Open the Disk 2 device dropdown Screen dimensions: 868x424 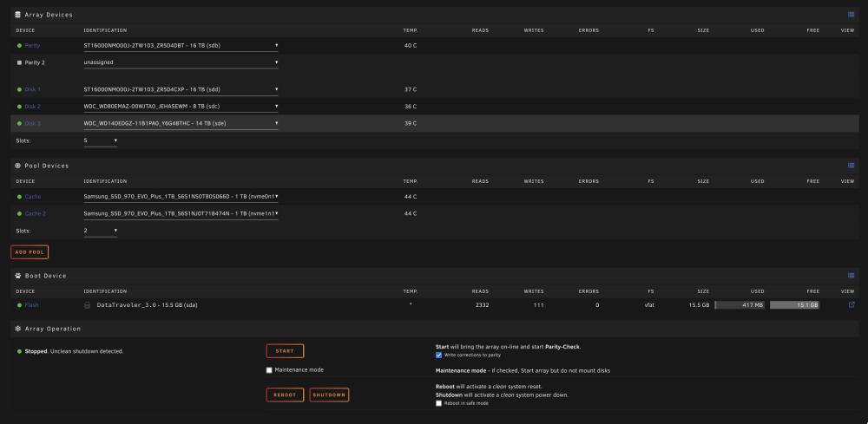[x=181, y=106]
